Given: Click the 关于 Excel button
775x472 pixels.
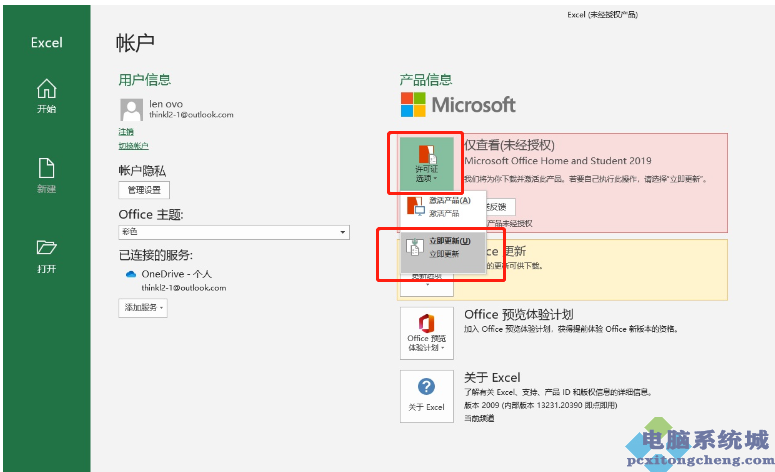Looking at the screenshot, I should click(x=427, y=396).
